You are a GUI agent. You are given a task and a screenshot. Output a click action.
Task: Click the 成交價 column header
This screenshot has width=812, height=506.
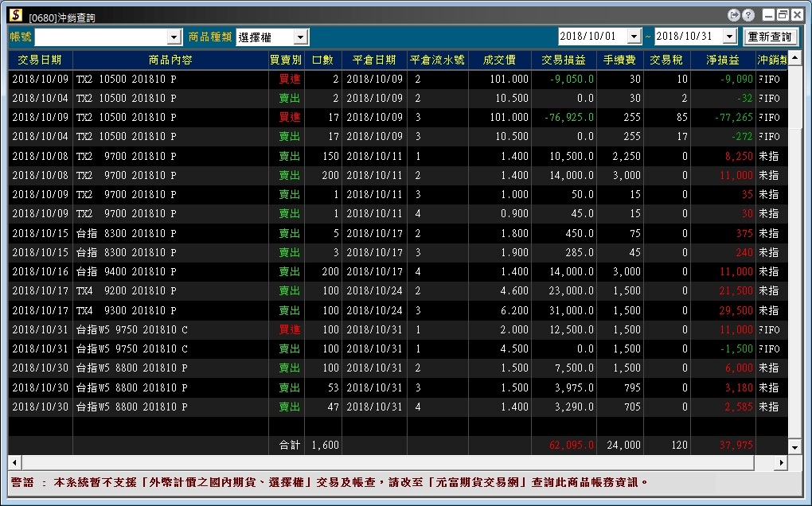(500, 60)
